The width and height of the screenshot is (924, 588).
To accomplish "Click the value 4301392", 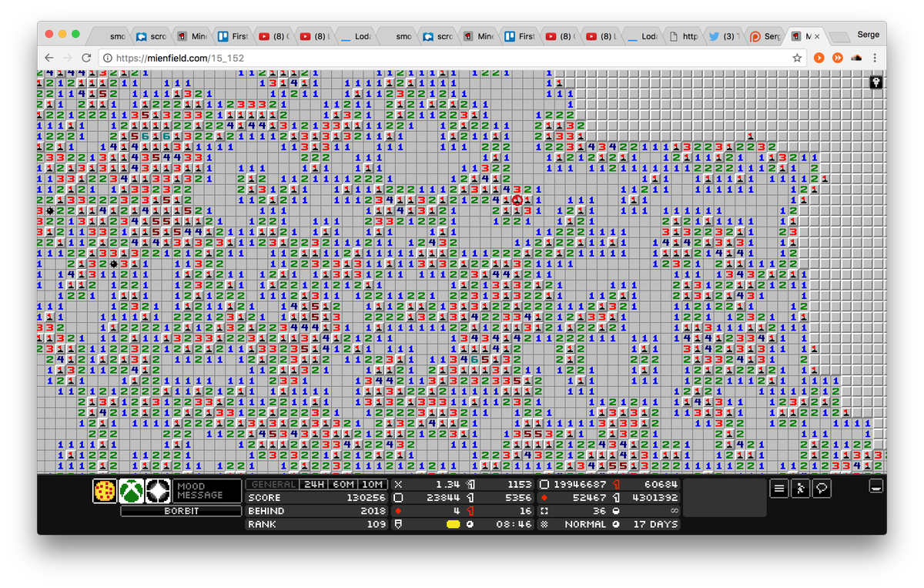I will click(655, 498).
